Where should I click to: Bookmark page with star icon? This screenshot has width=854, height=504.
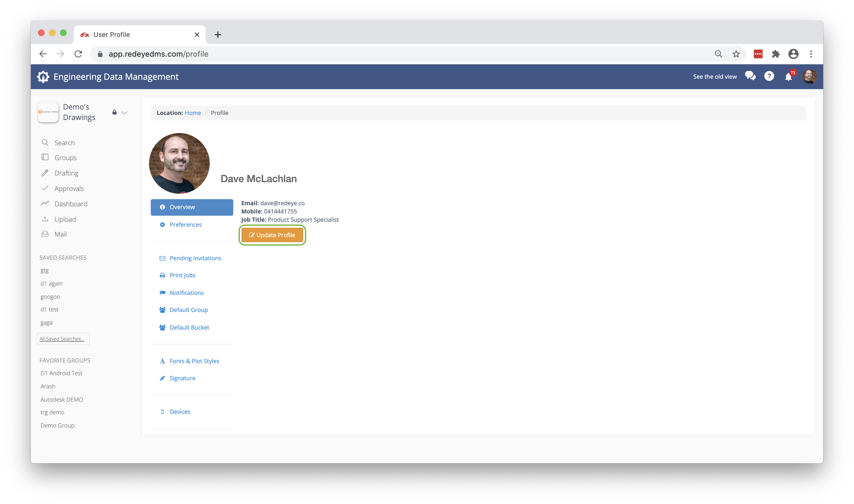[736, 54]
